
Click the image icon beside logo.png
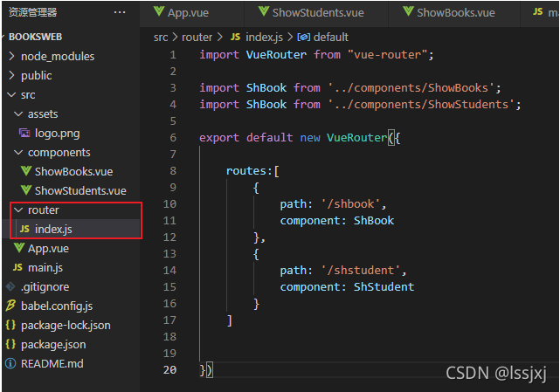click(24, 134)
